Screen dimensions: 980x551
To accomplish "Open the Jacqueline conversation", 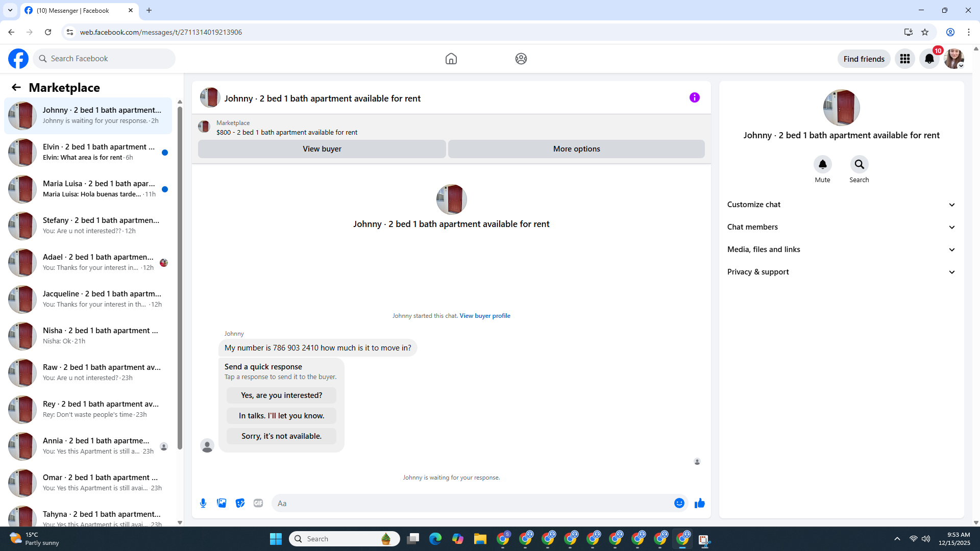I will coord(88,299).
